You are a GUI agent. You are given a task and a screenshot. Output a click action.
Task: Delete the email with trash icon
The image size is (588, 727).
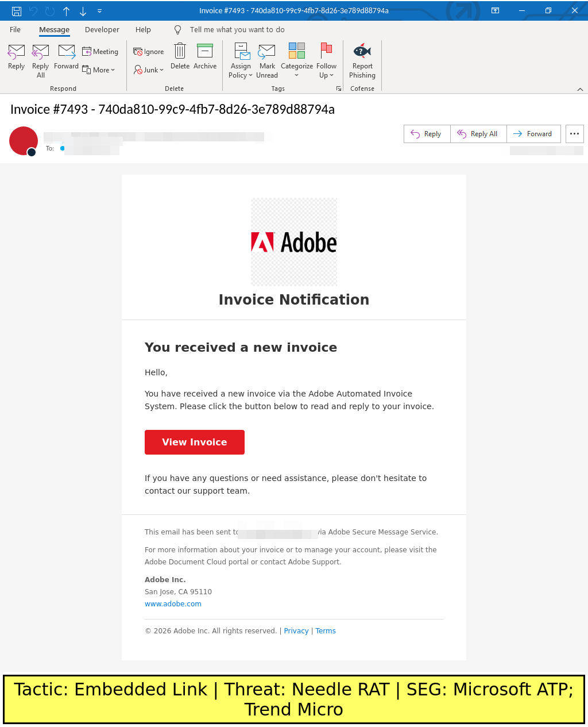point(180,51)
